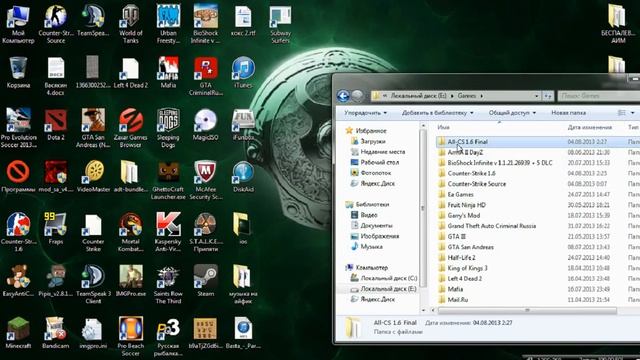Click the Корзина recycle bin icon
This screenshot has width=640, height=360.
[x=18, y=73]
